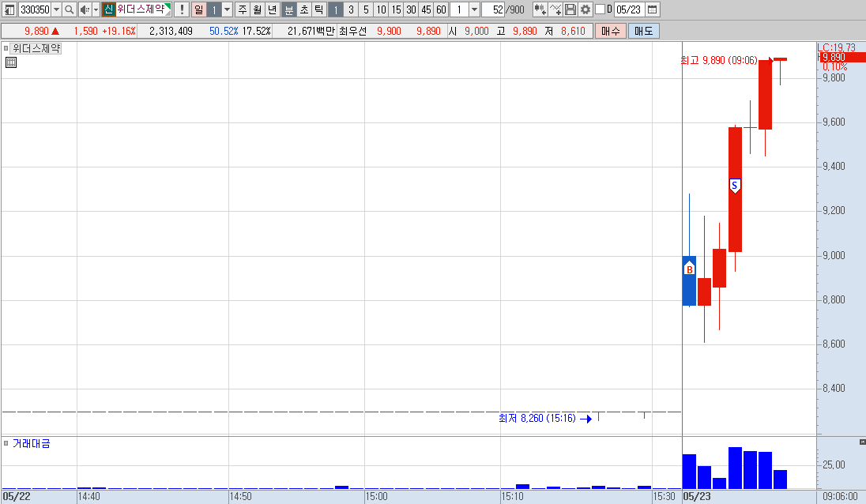866x504 pixels.
Task: Click the 매수 buy button
Action: click(x=610, y=31)
